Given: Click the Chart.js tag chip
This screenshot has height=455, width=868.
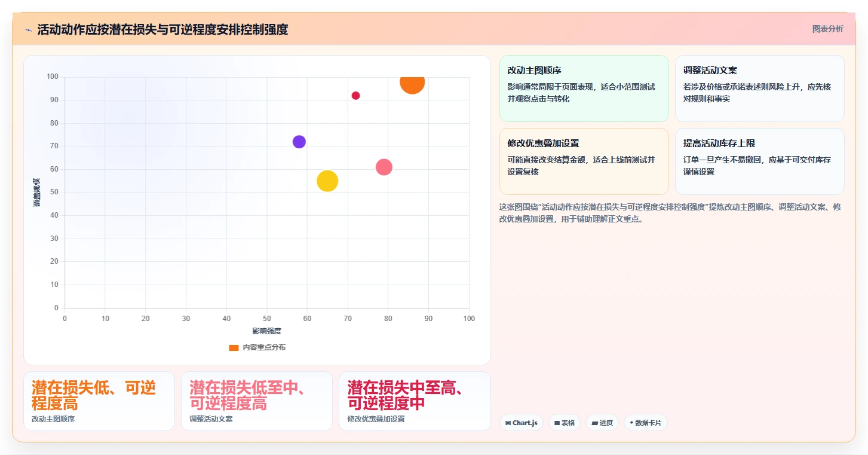Looking at the screenshot, I should [x=522, y=423].
